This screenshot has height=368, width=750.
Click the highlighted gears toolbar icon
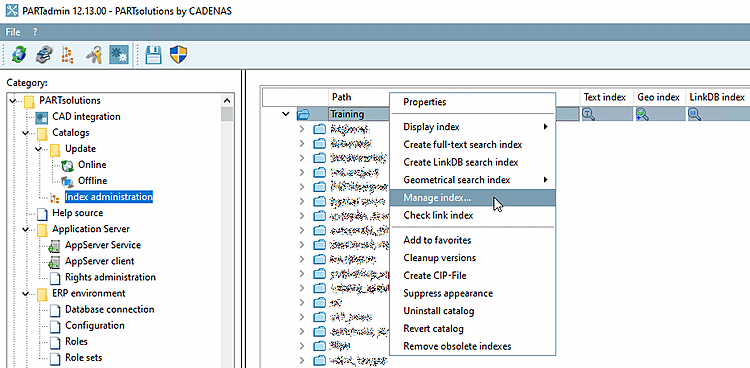pyautogui.click(x=119, y=55)
